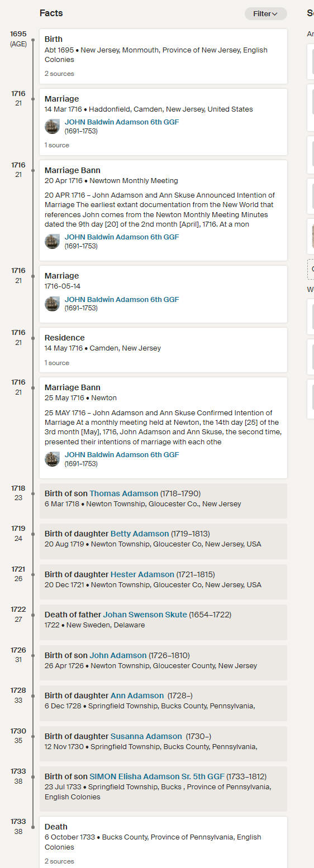The height and width of the screenshot is (868, 314).
Task: Open JOHN Baldwin Adamson link in 1716-05-14 Marriage
Action: point(122,300)
